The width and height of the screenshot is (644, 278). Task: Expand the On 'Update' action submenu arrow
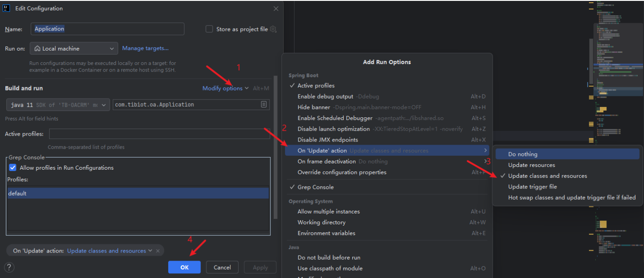[x=485, y=150]
